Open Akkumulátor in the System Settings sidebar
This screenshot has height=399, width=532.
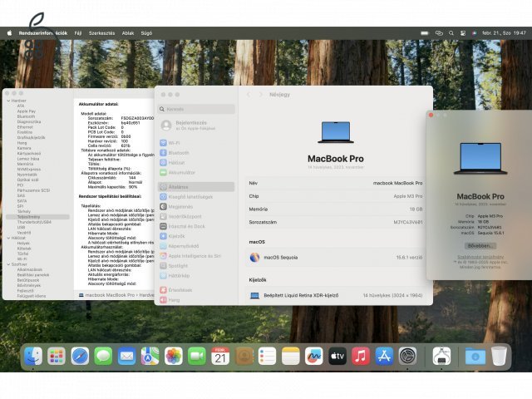click(196, 172)
